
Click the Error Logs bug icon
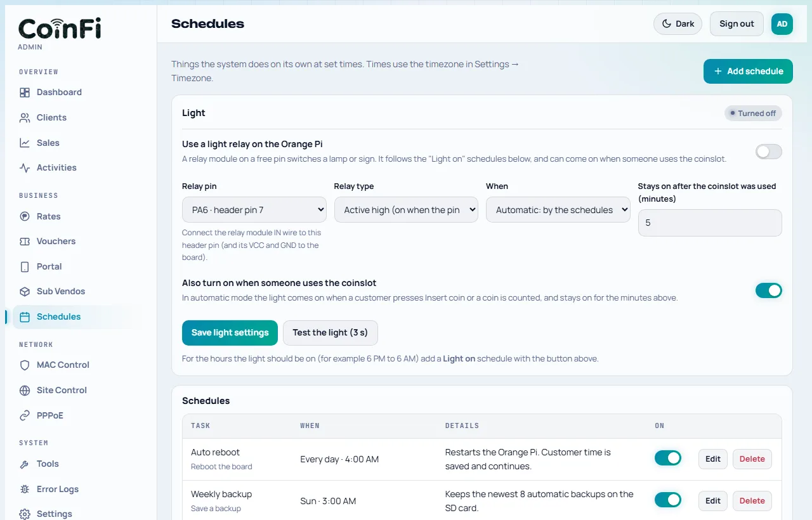[25, 490]
